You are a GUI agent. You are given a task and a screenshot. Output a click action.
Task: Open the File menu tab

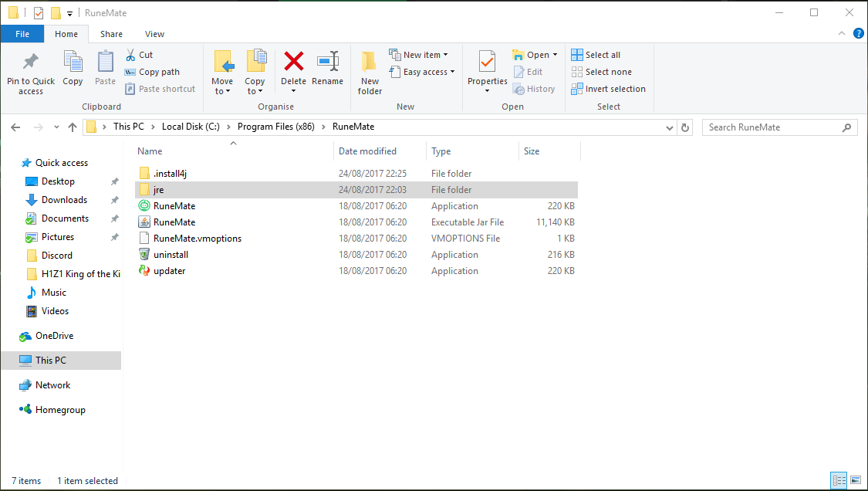[x=22, y=34]
